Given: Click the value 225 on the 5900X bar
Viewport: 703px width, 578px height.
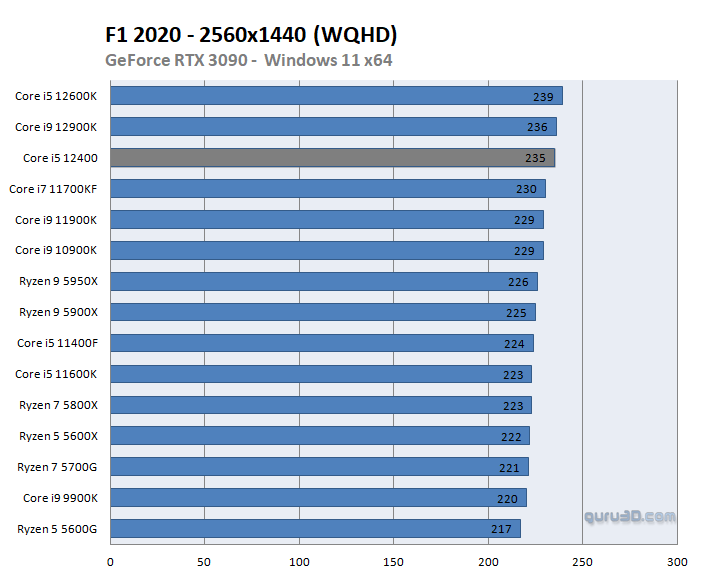Looking at the screenshot, I should [x=516, y=313].
